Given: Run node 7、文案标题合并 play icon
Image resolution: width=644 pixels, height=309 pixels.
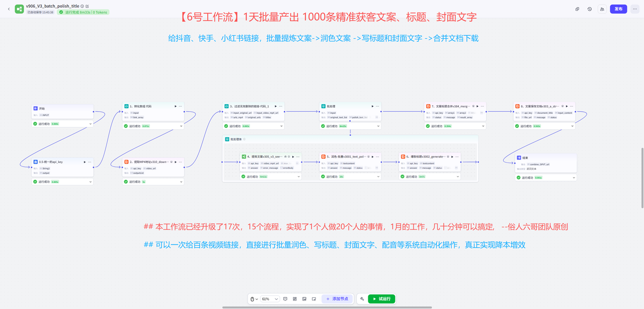Looking at the screenshot, I should pyautogui.click(x=477, y=106).
